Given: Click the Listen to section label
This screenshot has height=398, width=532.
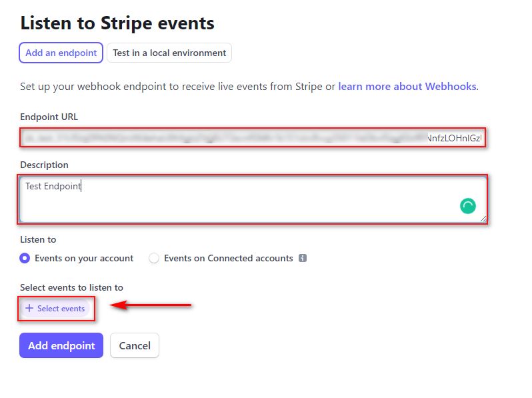Looking at the screenshot, I should pos(38,239).
